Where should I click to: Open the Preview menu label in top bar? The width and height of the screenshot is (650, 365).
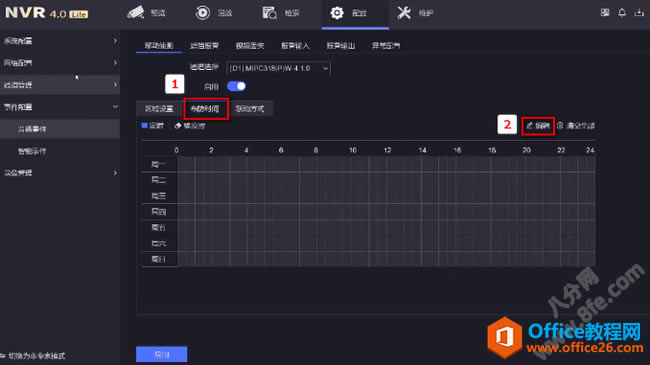(x=158, y=13)
